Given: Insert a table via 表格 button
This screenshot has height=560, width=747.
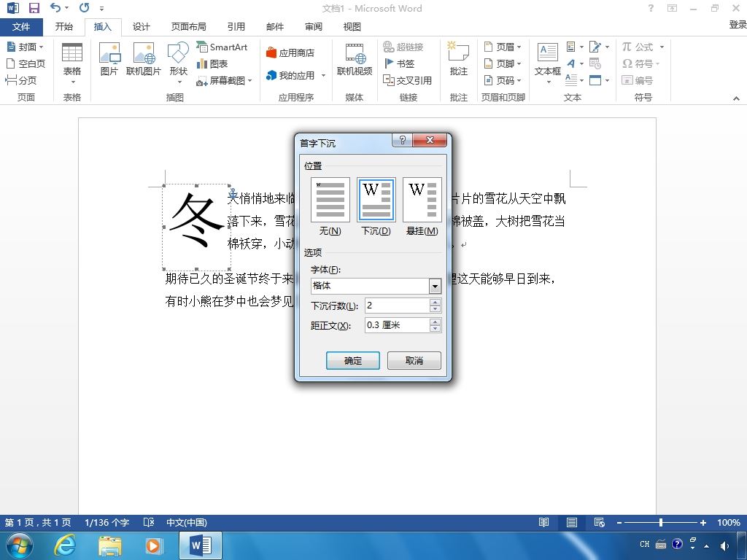Looking at the screenshot, I should tap(72, 64).
